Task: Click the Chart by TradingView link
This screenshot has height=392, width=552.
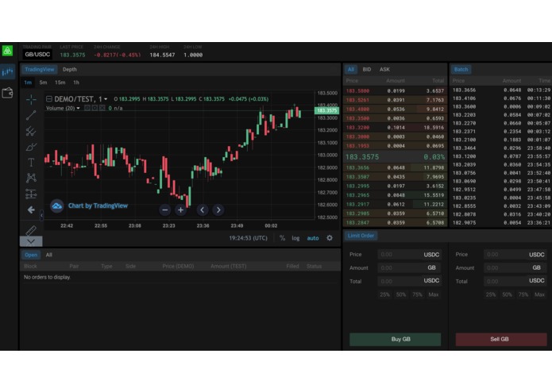Action: point(98,206)
